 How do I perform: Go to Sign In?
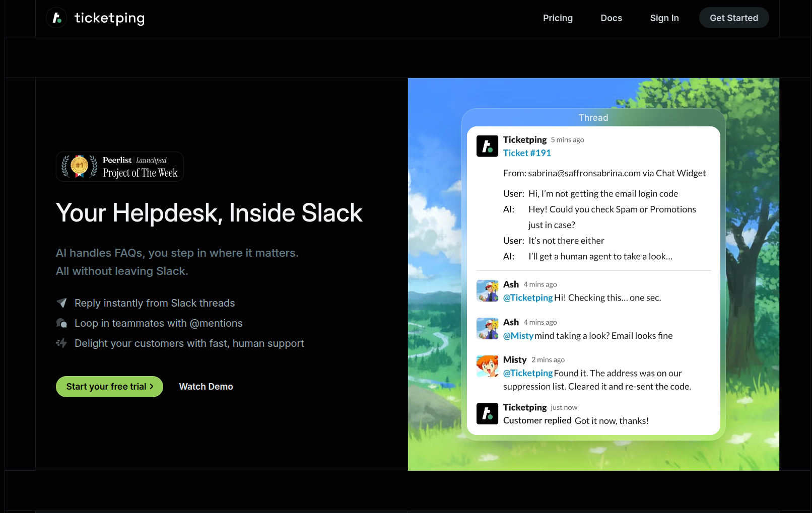click(x=664, y=18)
